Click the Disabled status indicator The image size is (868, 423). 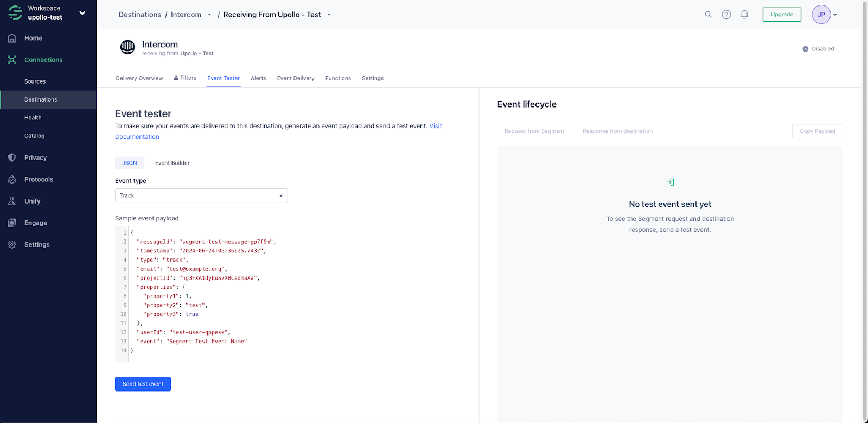[x=818, y=49]
